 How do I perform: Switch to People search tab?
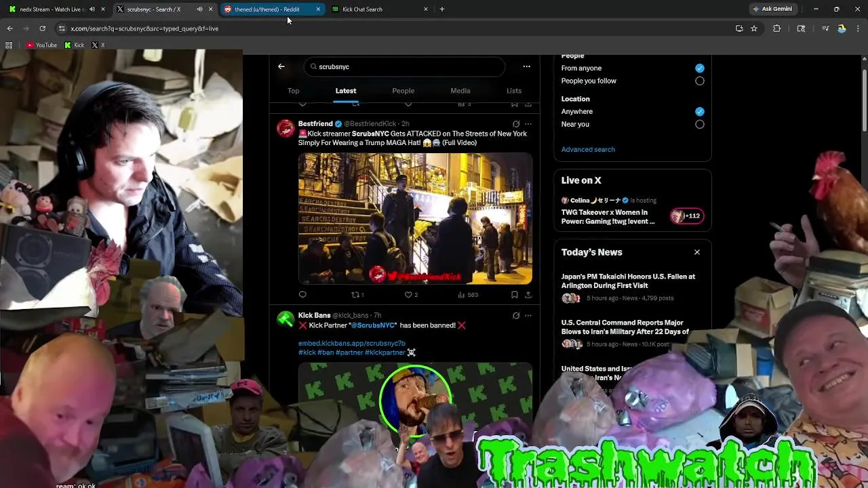click(x=403, y=91)
